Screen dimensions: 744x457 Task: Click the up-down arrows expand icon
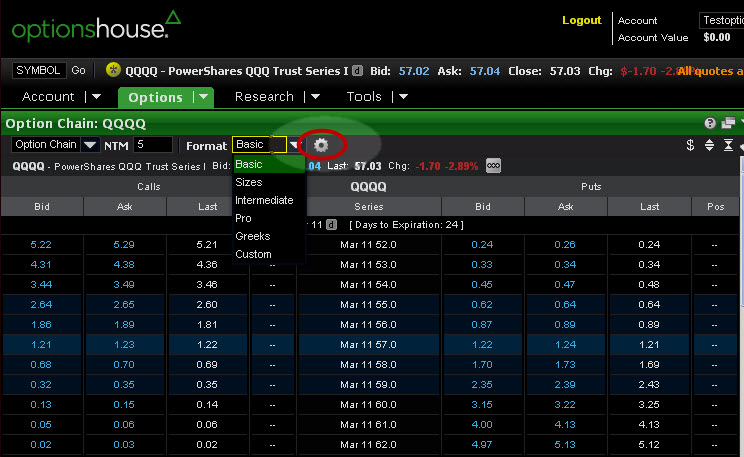[709, 145]
